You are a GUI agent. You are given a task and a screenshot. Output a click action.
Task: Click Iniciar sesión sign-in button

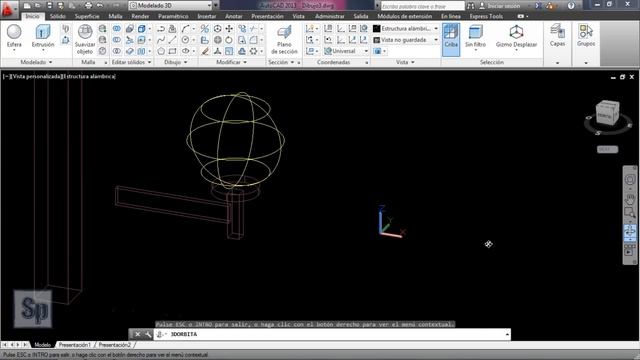pos(500,6)
